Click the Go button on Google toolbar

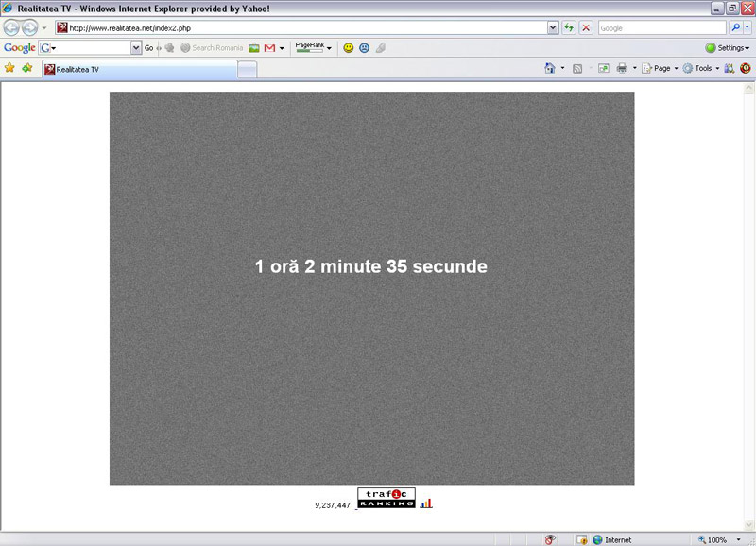pos(148,48)
